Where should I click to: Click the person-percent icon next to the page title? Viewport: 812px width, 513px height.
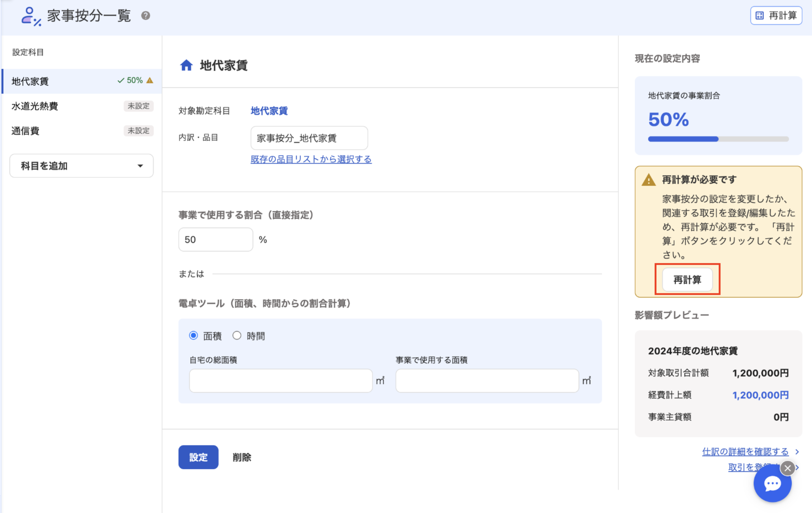pos(31,16)
